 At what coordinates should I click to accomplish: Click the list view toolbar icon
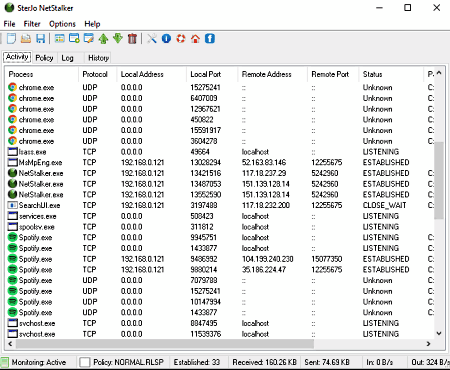point(60,39)
